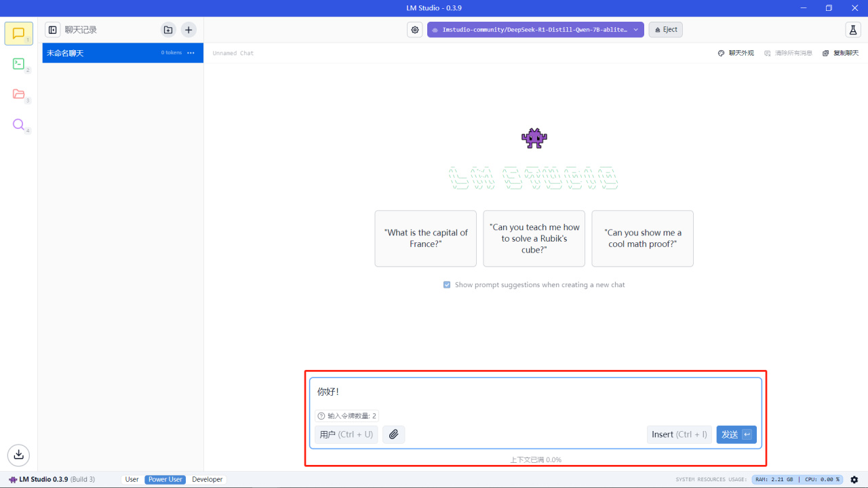Screen dimensions: 868x488
Task: Select the 未命名聊天 chat entry
Action: [123, 53]
